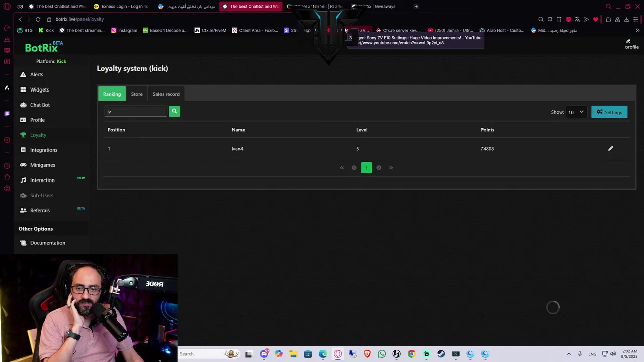Click the Level column header
The height and width of the screenshot is (362, 644).
pos(362,130)
